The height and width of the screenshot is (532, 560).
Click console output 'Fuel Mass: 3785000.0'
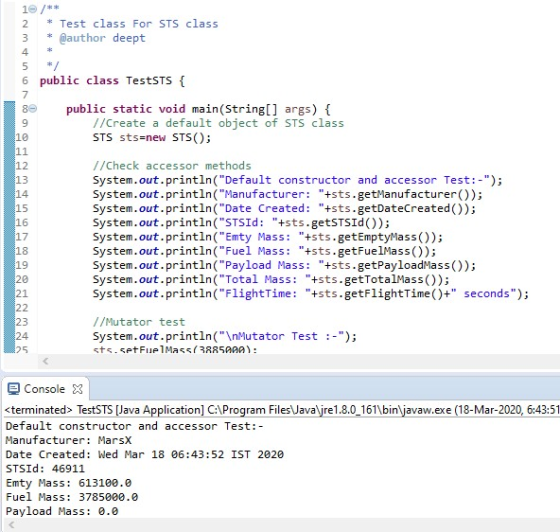pos(72,497)
